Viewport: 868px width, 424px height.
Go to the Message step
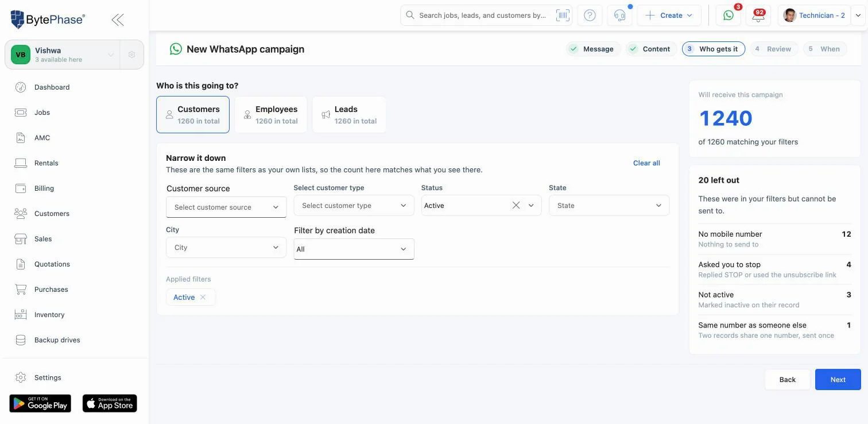click(592, 49)
